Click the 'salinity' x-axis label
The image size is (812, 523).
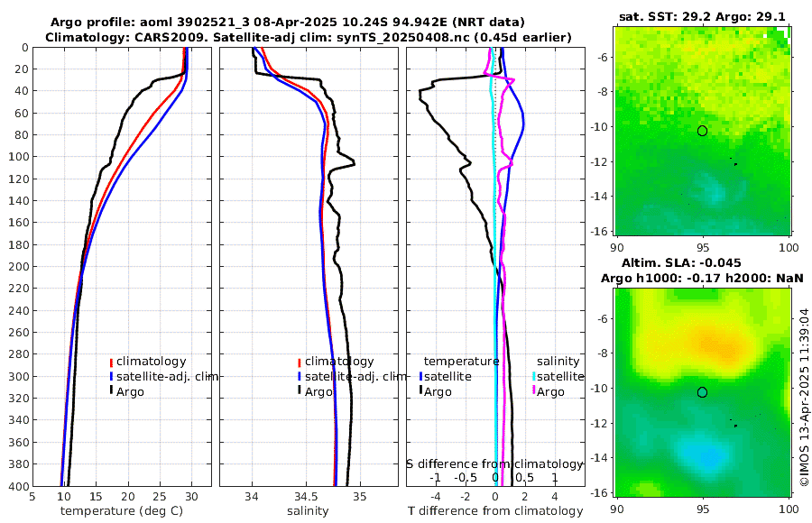[x=308, y=511]
